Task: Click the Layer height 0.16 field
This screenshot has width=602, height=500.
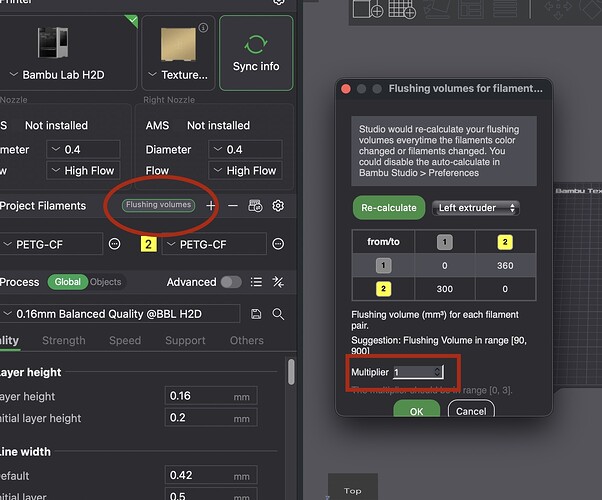Action: point(211,396)
